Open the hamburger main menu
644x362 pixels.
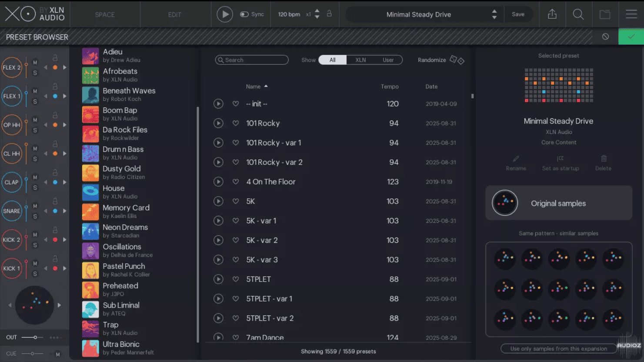(x=631, y=14)
